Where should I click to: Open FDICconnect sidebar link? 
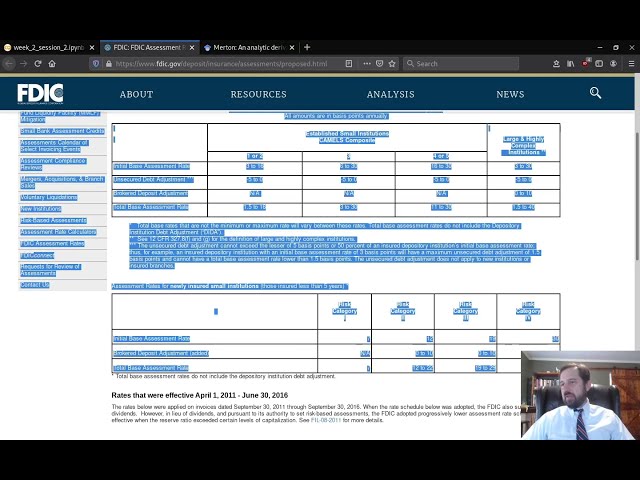[x=37, y=255]
